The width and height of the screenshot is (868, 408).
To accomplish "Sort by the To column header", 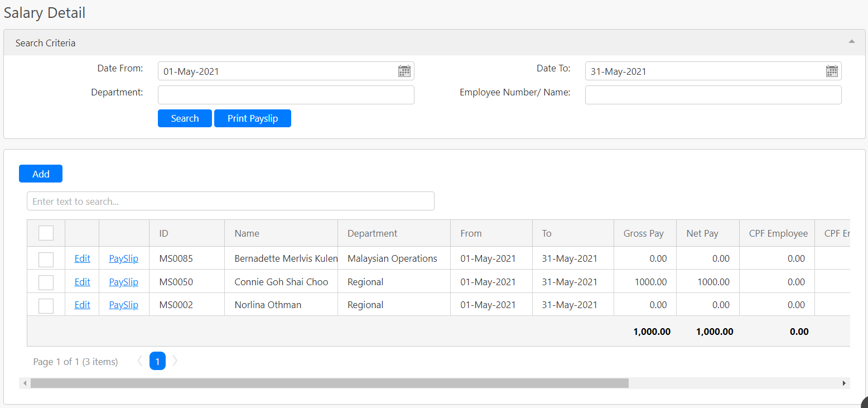I will (573, 233).
